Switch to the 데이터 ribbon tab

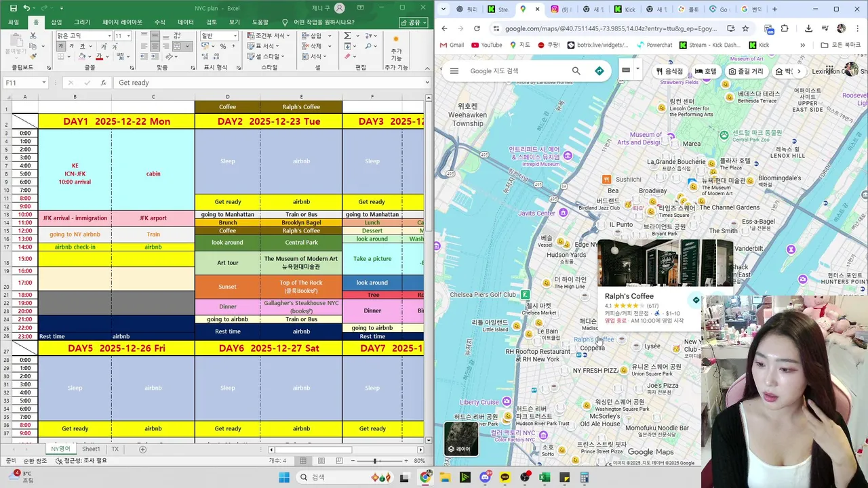click(186, 22)
